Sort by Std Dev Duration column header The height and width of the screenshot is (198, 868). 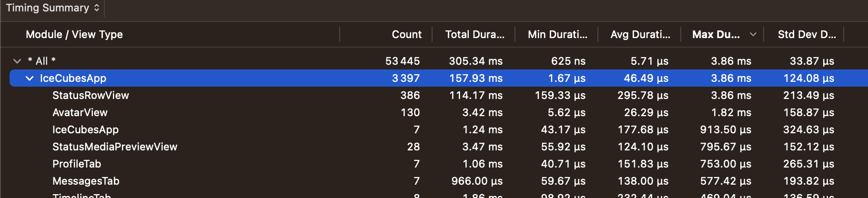coord(807,34)
